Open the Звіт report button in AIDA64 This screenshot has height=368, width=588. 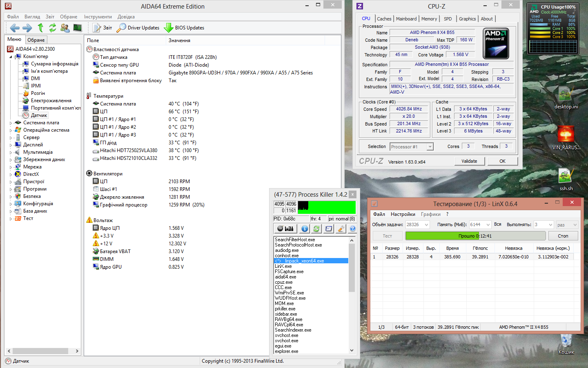coord(102,28)
